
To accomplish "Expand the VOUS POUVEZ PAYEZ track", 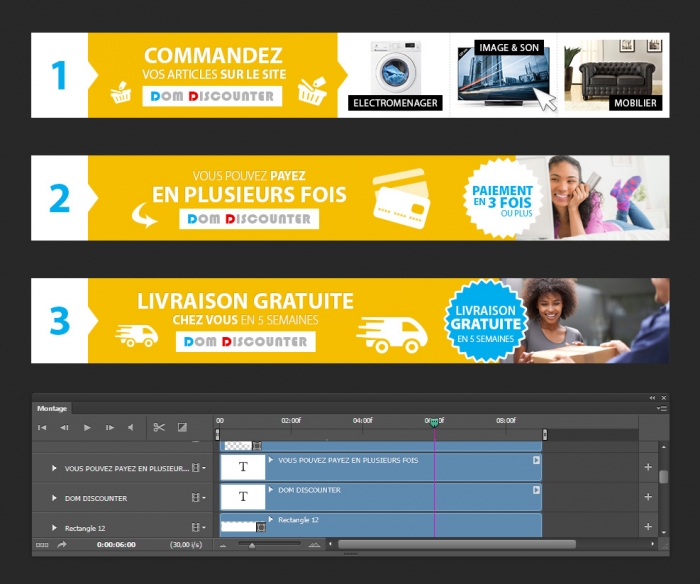I will point(54,468).
